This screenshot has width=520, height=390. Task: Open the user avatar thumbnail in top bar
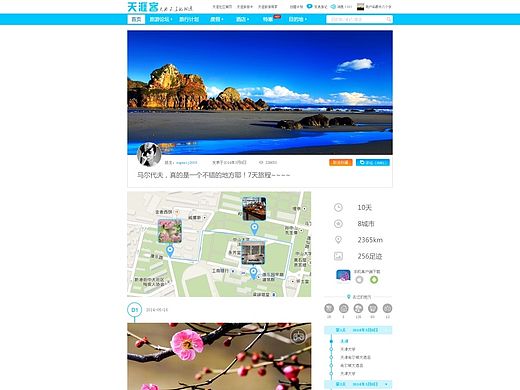coord(360,6)
